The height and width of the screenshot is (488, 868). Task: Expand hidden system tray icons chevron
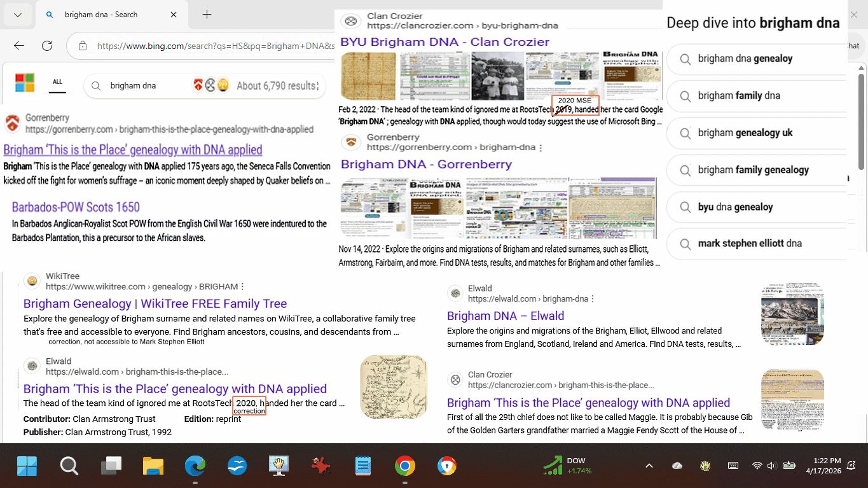649,466
